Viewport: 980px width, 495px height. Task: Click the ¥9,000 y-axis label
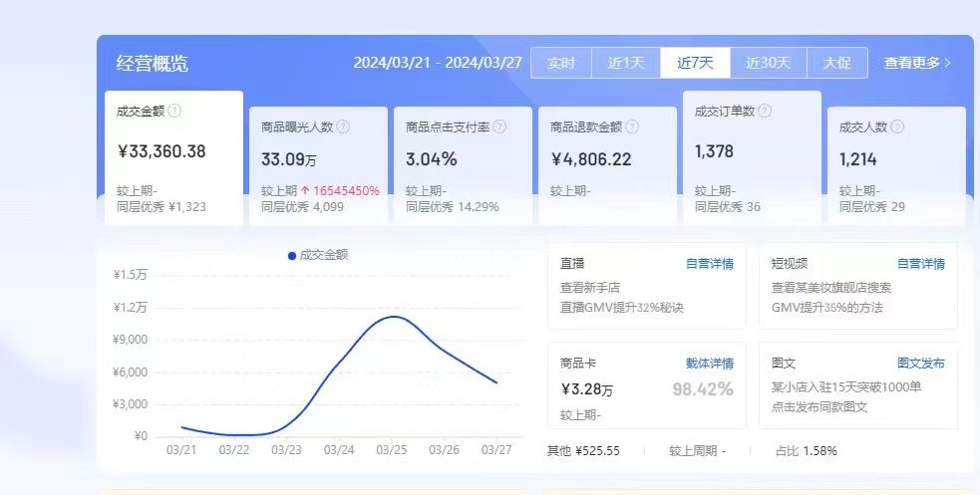pos(130,340)
